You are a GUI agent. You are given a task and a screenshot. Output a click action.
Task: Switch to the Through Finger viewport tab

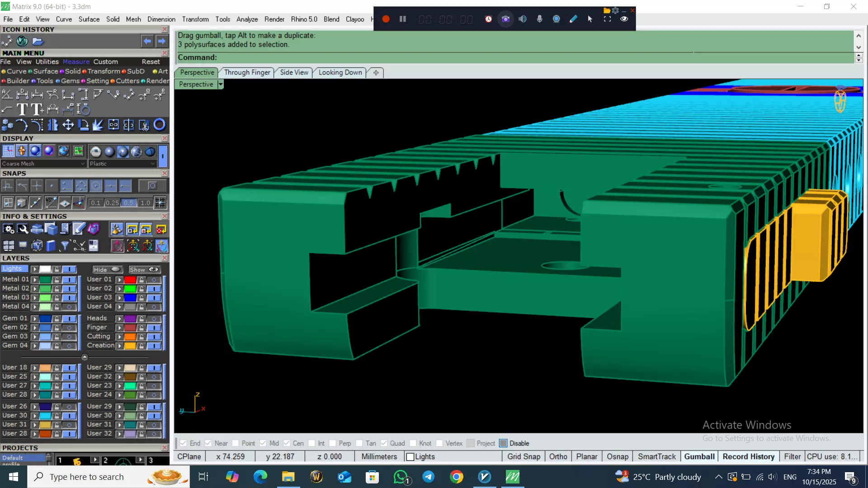(247, 72)
